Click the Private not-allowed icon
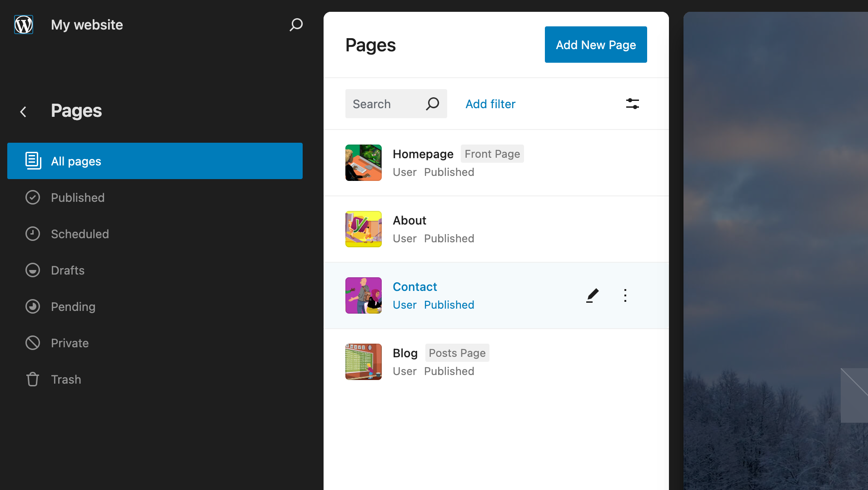The width and height of the screenshot is (868, 490). pos(33,343)
